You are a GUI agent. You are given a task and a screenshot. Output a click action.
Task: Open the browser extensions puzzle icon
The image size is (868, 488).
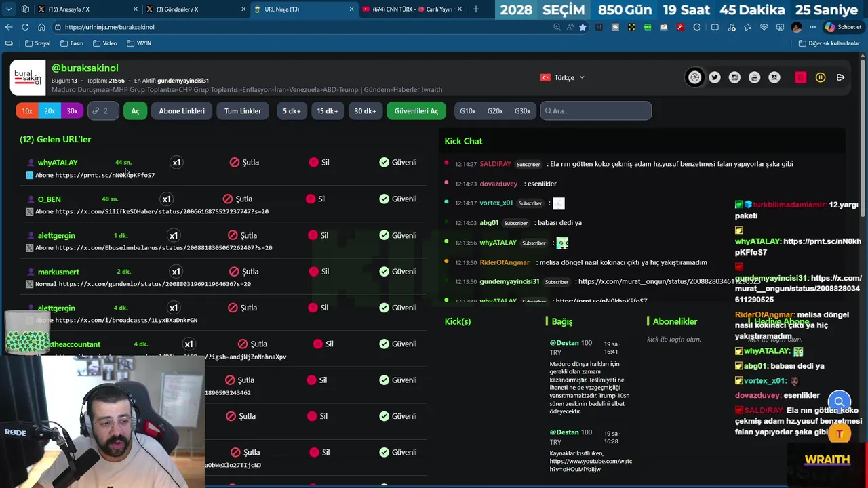pos(696,27)
